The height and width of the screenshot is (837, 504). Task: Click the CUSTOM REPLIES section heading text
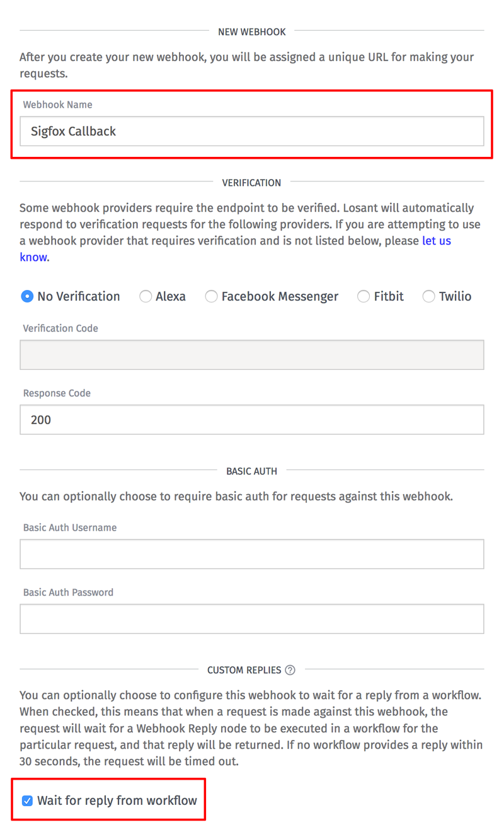(244, 670)
